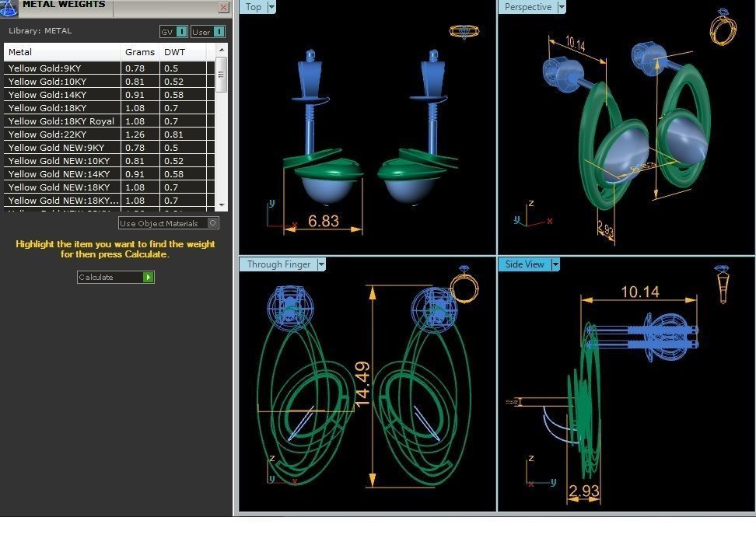756x535 pixels.
Task: Click the Calculate button
Action: point(116,277)
